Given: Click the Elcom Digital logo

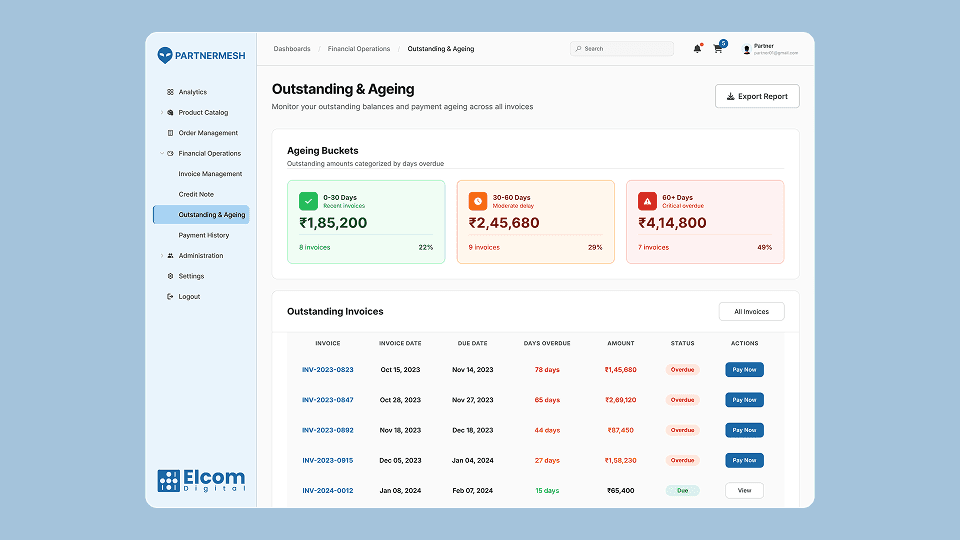Looking at the screenshot, I should point(201,480).
